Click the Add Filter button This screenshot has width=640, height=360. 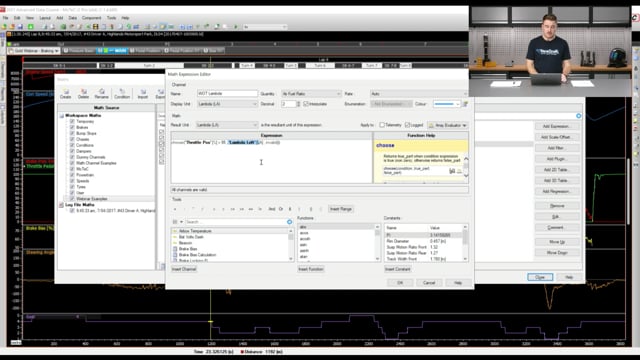[x=557, y=148]
